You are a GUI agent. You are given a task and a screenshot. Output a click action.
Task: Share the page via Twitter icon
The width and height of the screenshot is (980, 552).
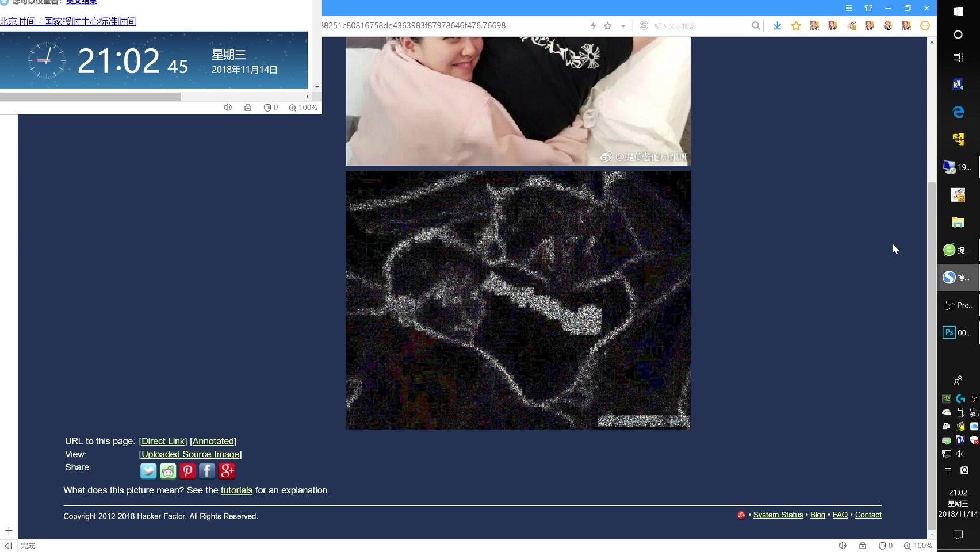(148, 471)
